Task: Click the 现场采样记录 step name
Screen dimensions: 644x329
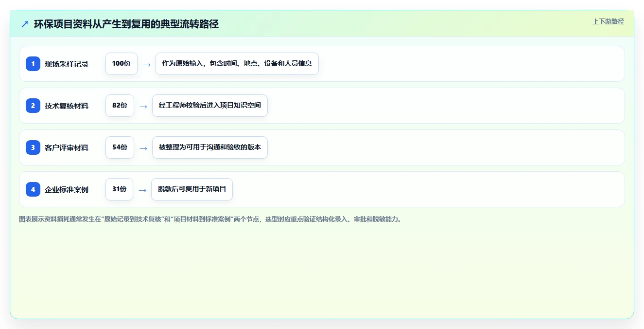Action: click(x=67, y=64)
